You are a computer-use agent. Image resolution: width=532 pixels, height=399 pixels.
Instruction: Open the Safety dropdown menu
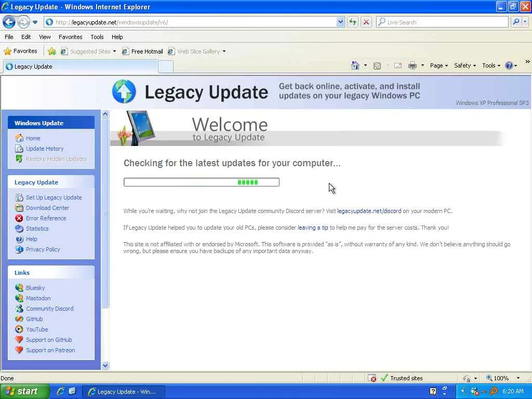click(465, 65)
